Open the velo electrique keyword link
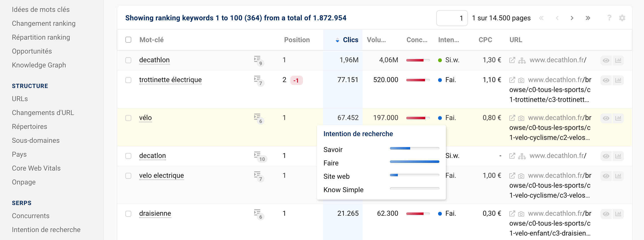 point(161,176)
